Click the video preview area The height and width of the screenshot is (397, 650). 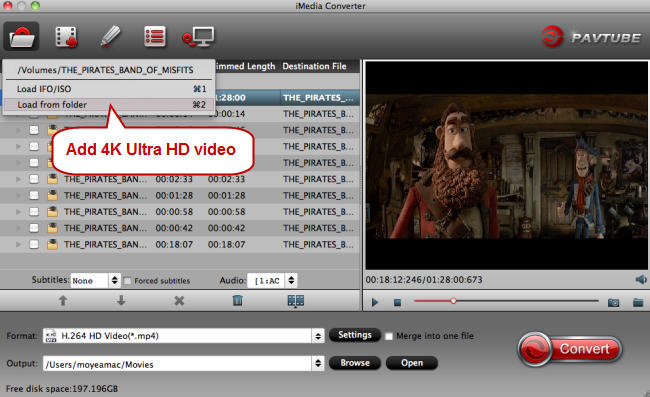507,166
